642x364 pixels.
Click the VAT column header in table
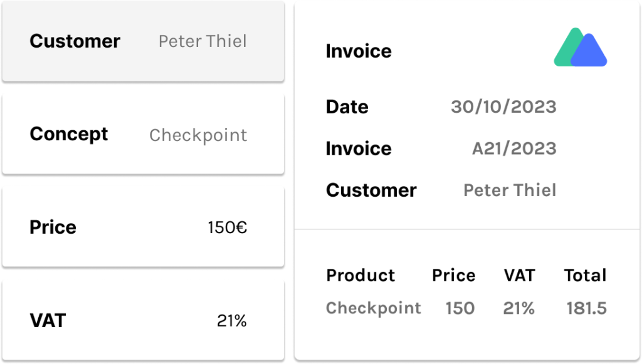click(x=519, y=275)
